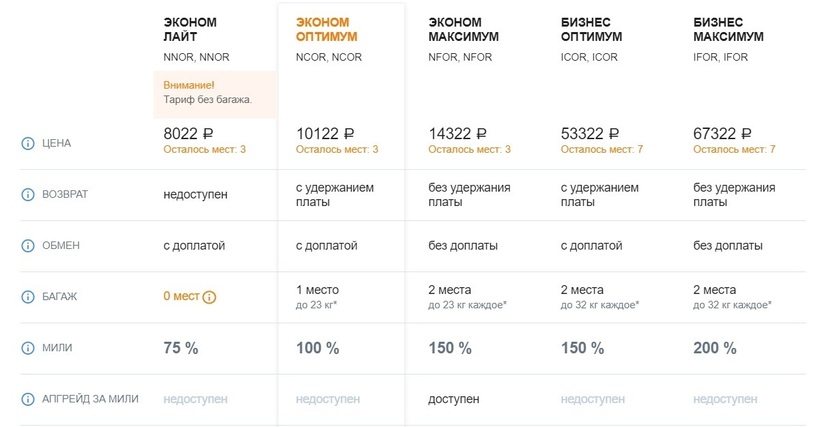The width and height of the screenshot is (820, 427).
Task: Click the info icon beside ВОЗВРАТ
Action: (x=27, y=194)
